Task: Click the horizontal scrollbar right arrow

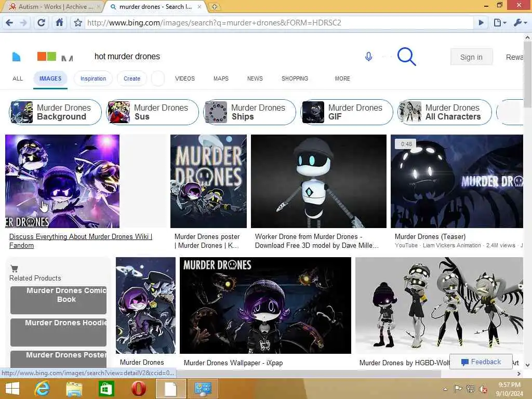Action: pyautogui.click(x=519, y=374)
